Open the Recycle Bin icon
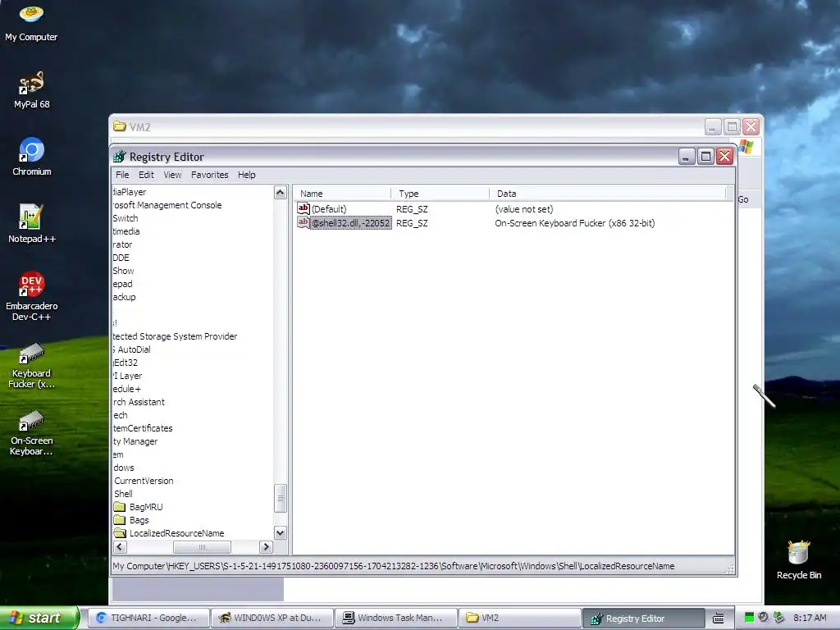Screen dimensions: 840x630 [x=799, y=559]
